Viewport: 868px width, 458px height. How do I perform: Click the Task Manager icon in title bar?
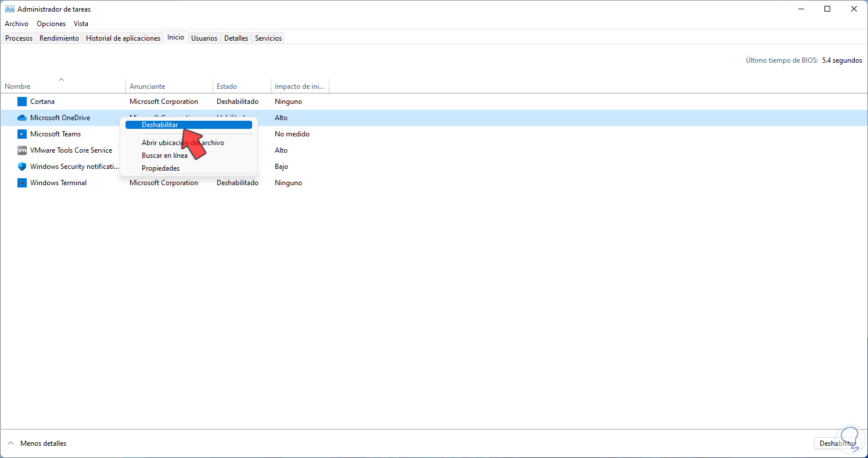[10, 9]
